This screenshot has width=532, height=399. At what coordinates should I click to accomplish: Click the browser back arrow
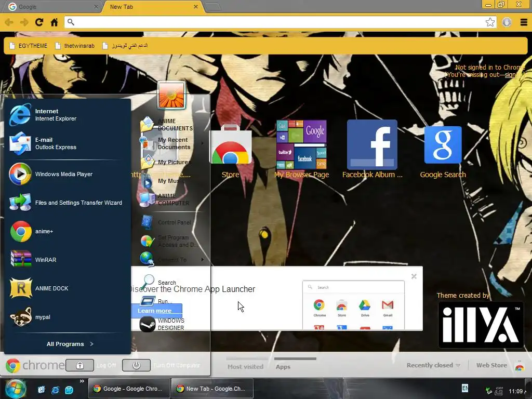[9, 22]
